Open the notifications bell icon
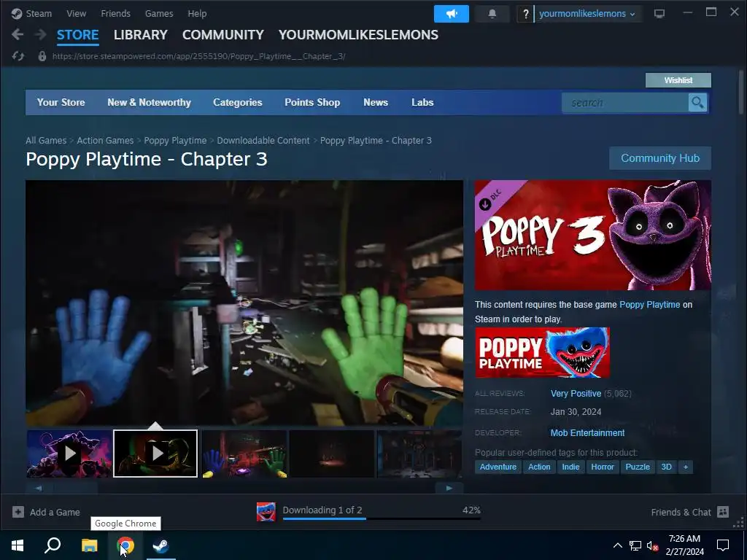The height and width of the screenshot is (560, 747). click(492, 14)
